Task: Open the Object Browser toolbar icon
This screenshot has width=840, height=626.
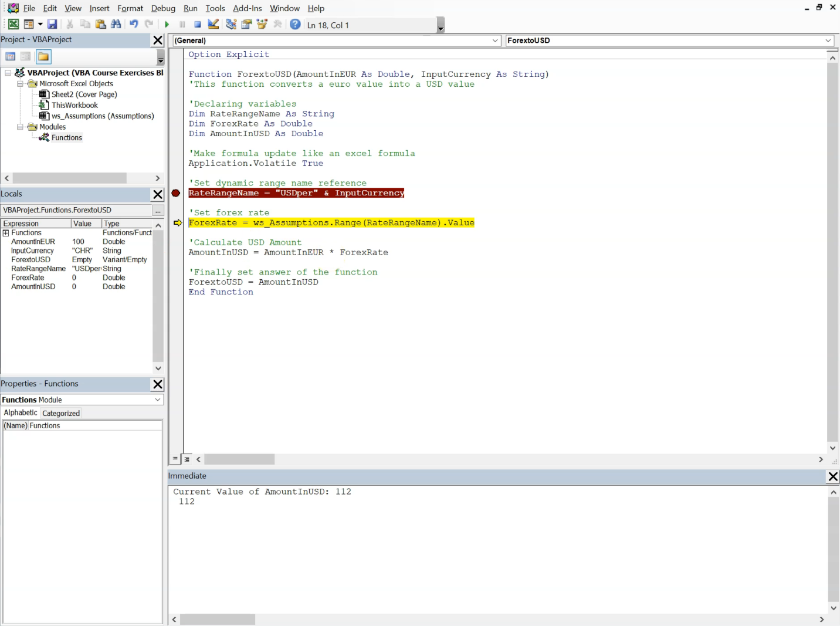Action: pyautogui.click(x=262, y=24)
